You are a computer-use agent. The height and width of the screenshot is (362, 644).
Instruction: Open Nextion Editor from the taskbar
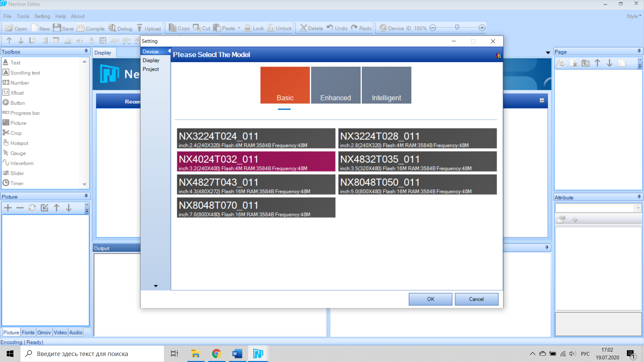pyautogui.click(x=258, y=354)
